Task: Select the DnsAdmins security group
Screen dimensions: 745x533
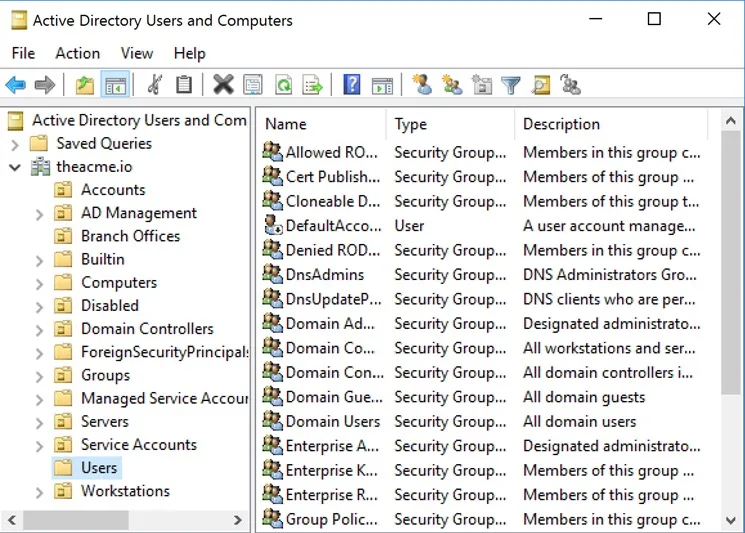Action: pyautogui.click(x=324, y=275)
